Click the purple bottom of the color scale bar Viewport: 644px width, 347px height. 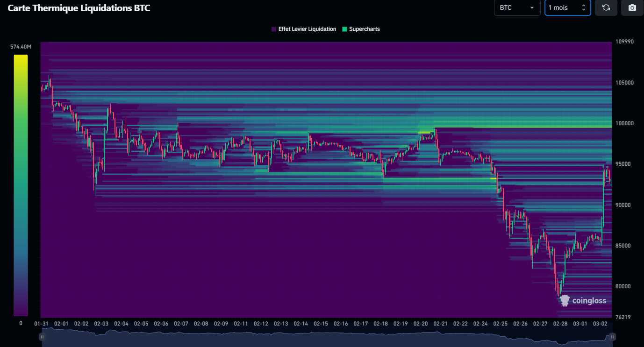[21, 313]
